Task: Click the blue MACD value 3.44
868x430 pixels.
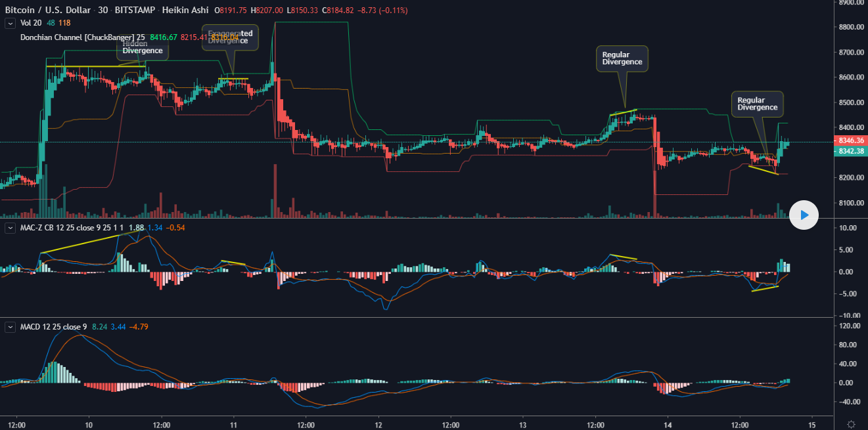Action: (118, 326)
